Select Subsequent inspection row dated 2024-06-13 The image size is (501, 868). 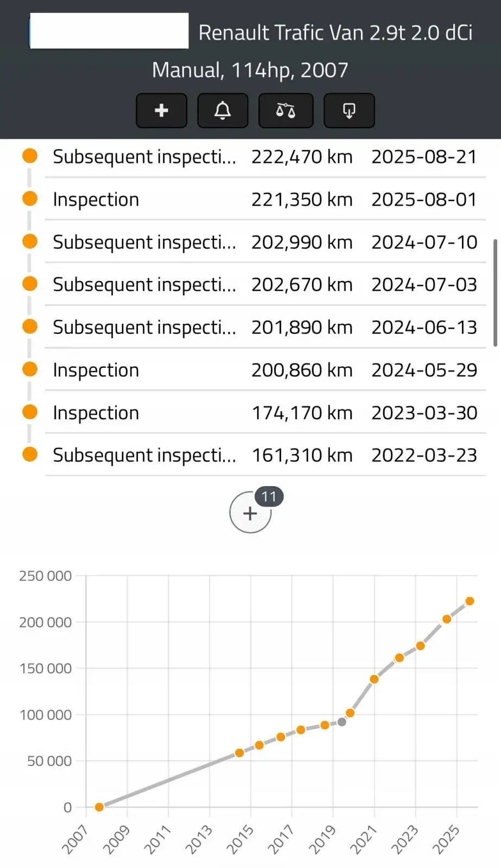265,327
